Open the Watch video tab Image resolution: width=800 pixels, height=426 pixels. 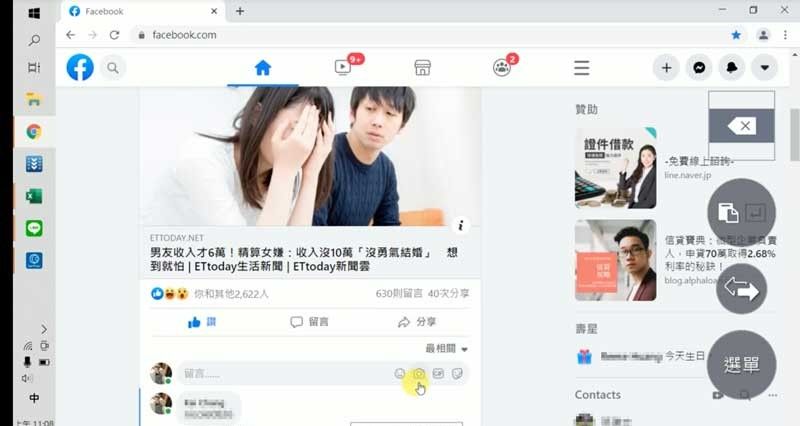(343, 68)
